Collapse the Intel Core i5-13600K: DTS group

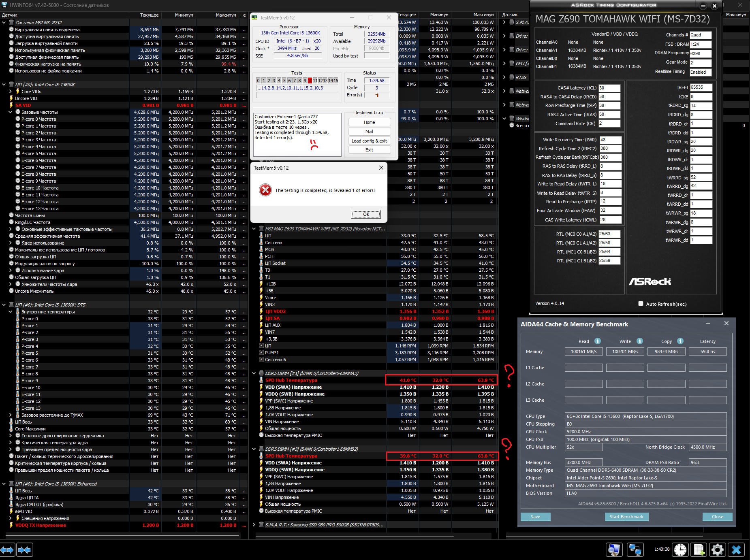(4, 305)
